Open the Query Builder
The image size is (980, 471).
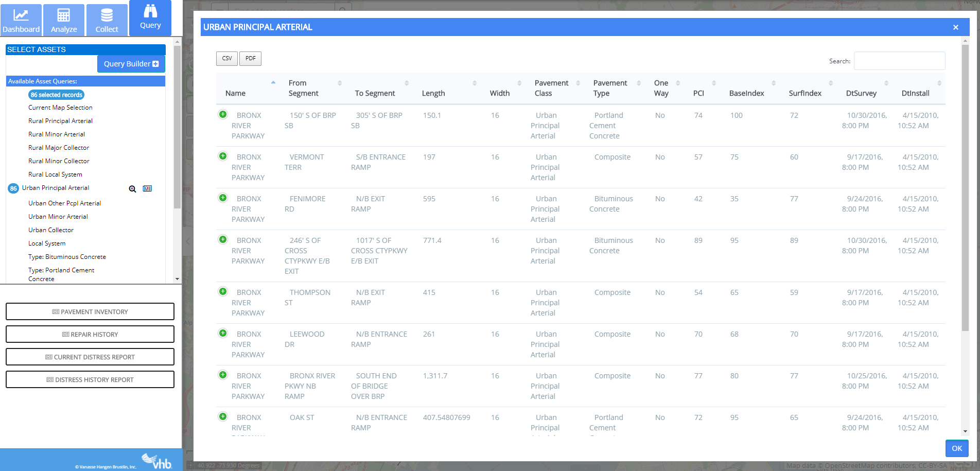131,64
